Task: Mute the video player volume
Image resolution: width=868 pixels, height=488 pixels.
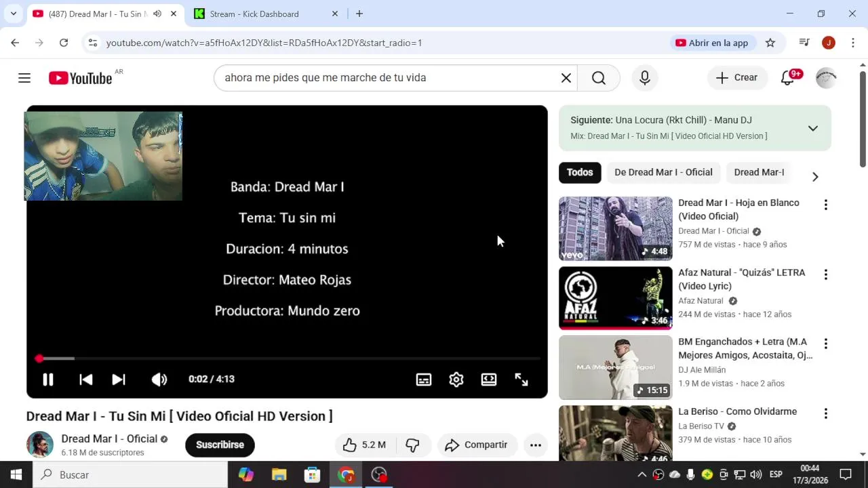Action: 159,380
